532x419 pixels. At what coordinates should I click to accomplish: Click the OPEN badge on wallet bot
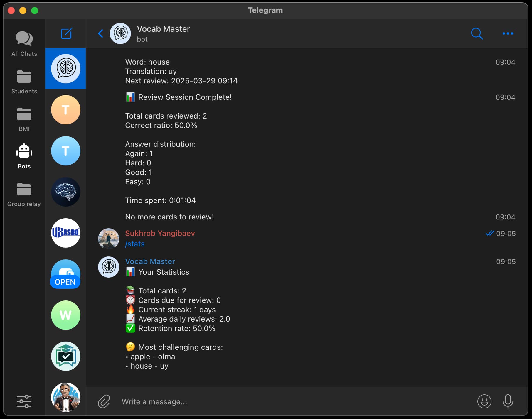point(65,282)
